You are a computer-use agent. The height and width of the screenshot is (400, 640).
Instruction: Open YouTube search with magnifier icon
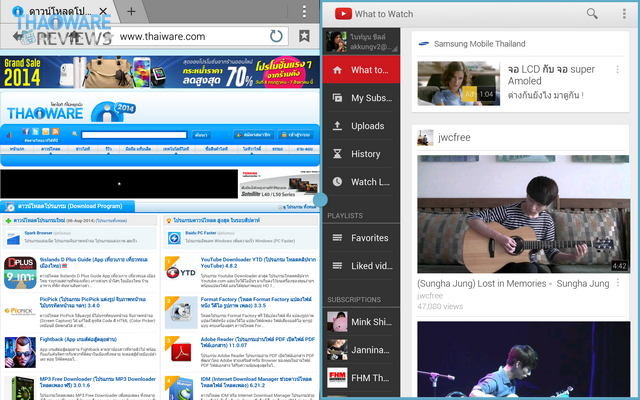click(x=592, y=14)
